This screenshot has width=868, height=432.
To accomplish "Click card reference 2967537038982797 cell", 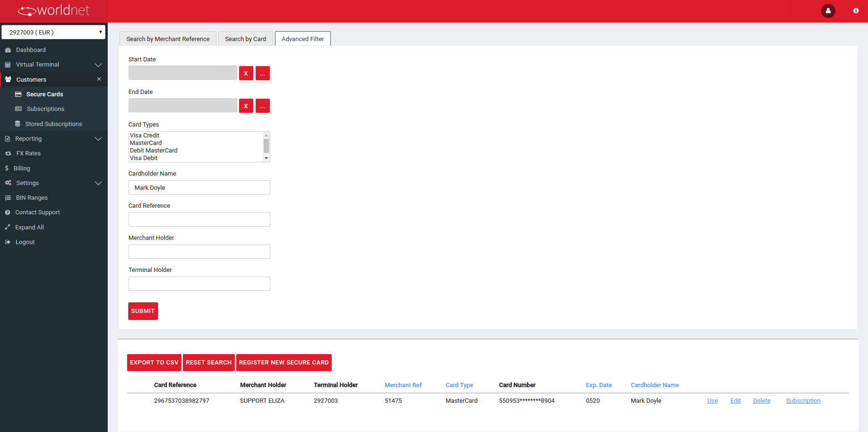I will [x=181, y=401].
